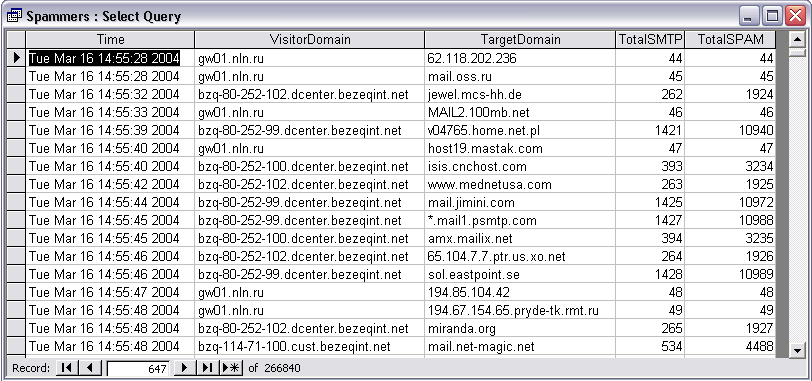Click the mail.jimini.com target cell
Image resolution: width=812 pixels, height=381 pixels.
(x=520, y=202)
